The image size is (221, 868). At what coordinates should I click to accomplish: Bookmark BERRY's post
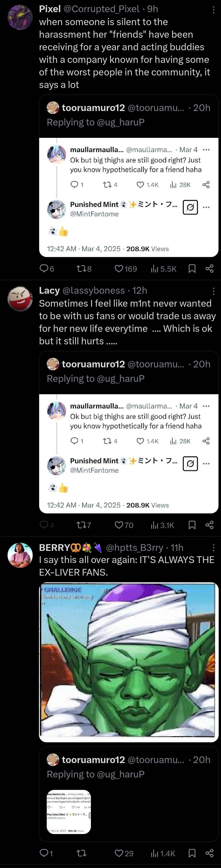coord(192,853)
